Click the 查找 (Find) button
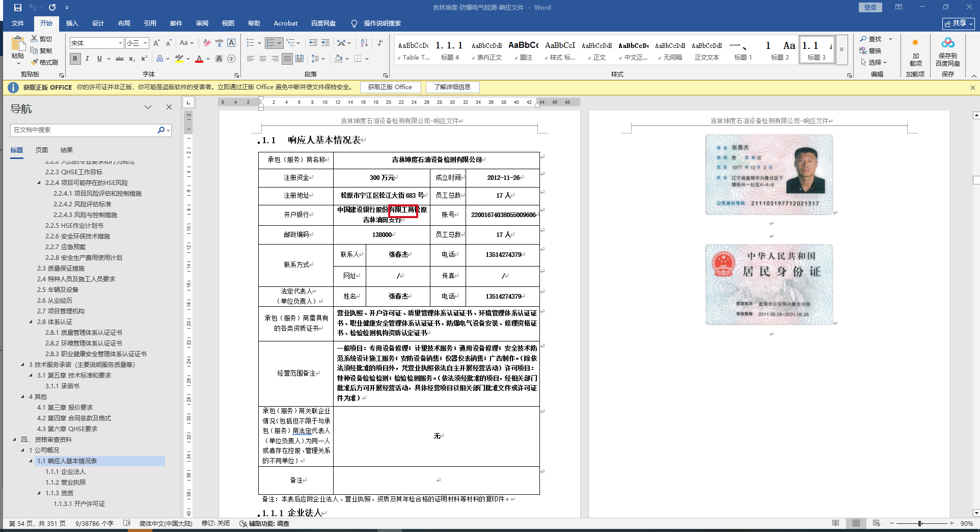This screenshot has height=532, width=980. coord(871,39)
